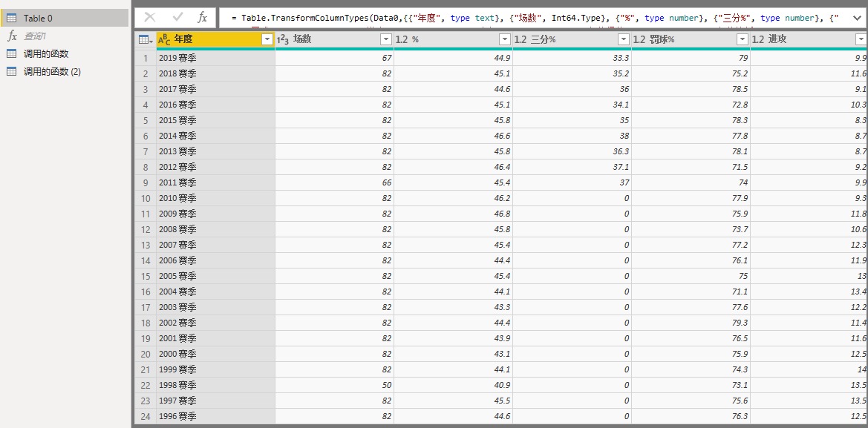Open the 三分% column filter dropdown
This screenshot has width=868, height=428.
coord(623,39)
